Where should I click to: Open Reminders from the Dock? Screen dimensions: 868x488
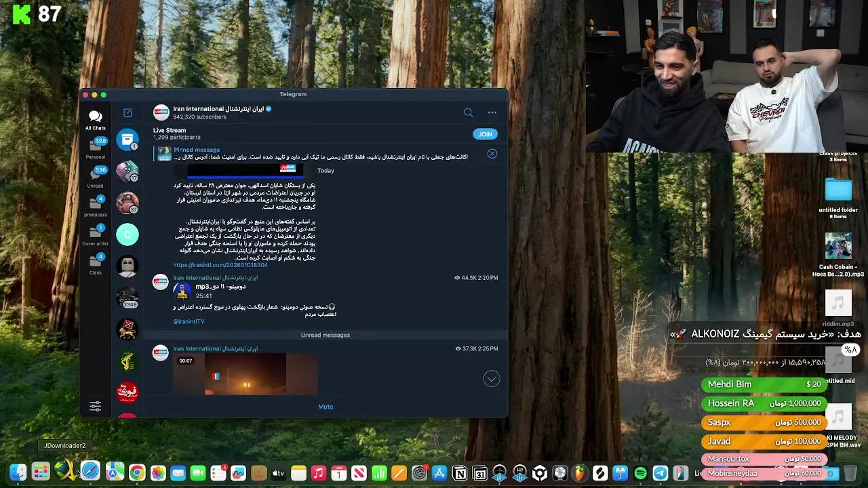click(218, 472)
